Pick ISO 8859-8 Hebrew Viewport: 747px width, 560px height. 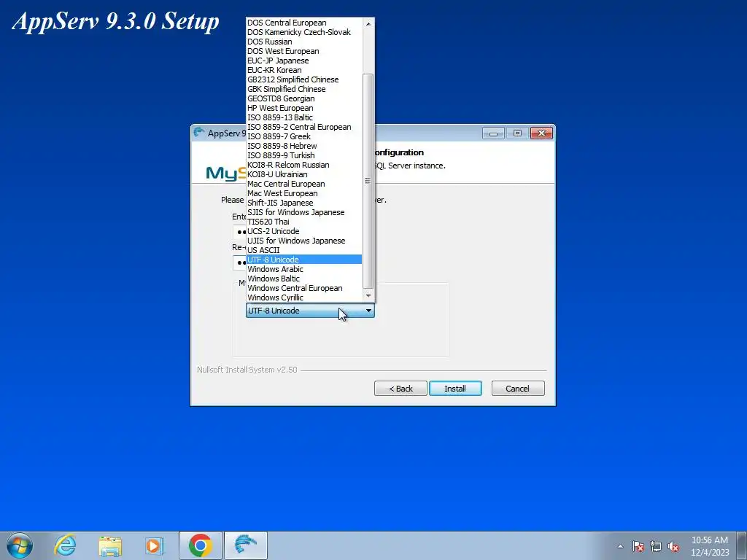pyautogui.click(x=304, y=146)
